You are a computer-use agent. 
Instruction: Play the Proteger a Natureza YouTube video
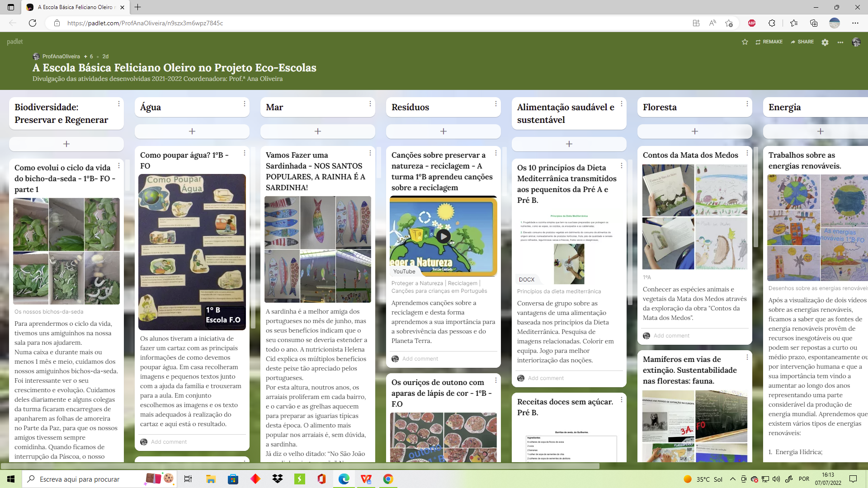tap(443, 236)
